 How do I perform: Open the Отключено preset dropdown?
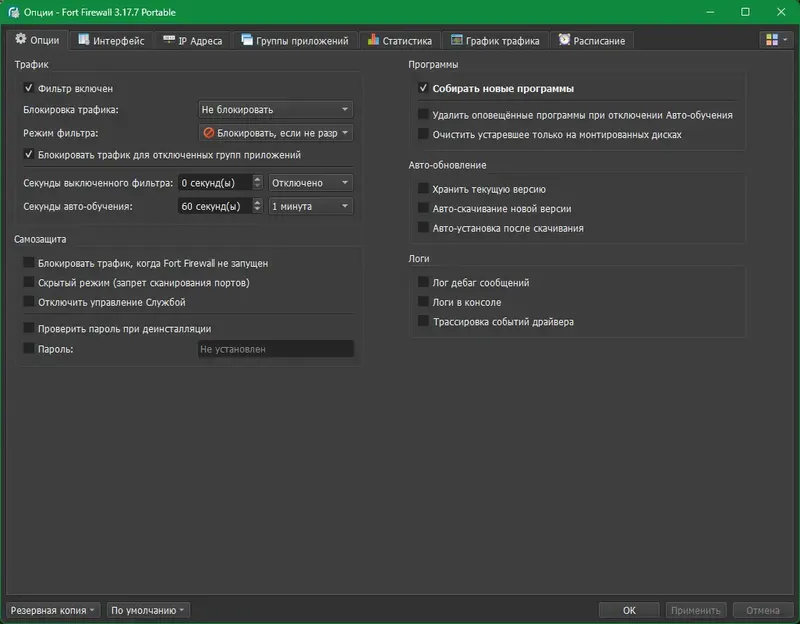[310, 183]
